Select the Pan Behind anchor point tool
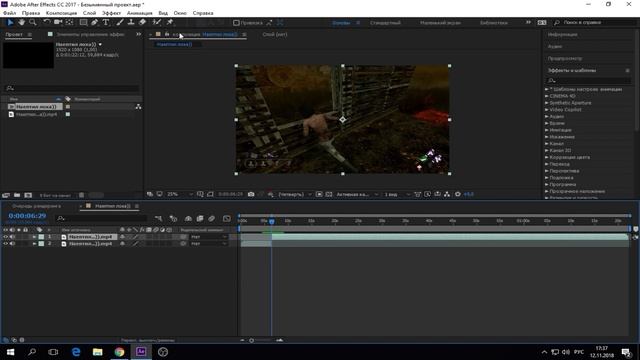The image size is (640, 360). coord(70,22)
